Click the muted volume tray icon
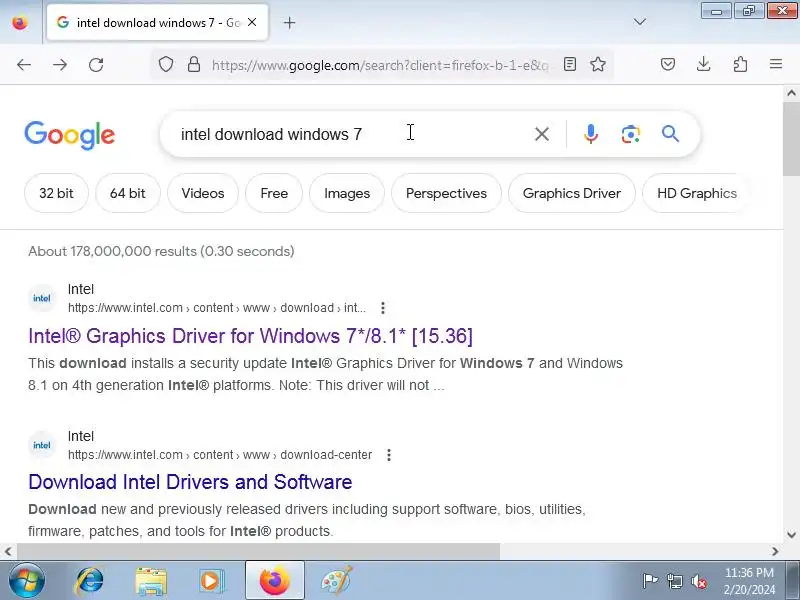 point(699,581)
